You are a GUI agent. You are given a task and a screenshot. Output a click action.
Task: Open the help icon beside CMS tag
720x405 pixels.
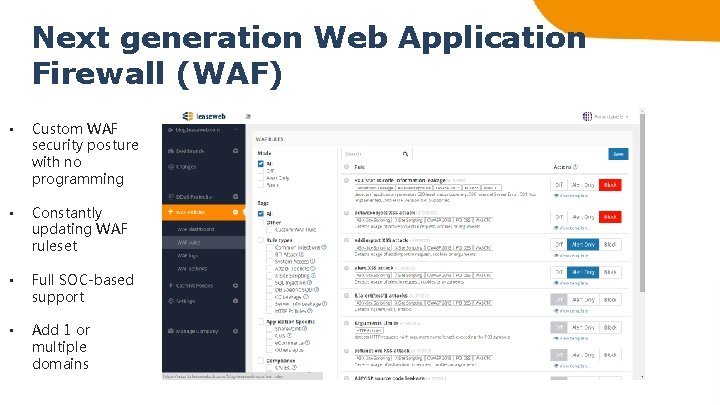pyautogui.click(x=289, y=336)
